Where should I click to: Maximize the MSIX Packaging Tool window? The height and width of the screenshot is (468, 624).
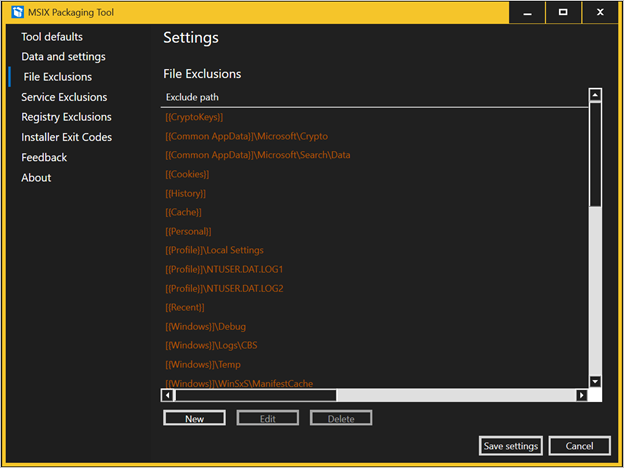tap(563, 12)
